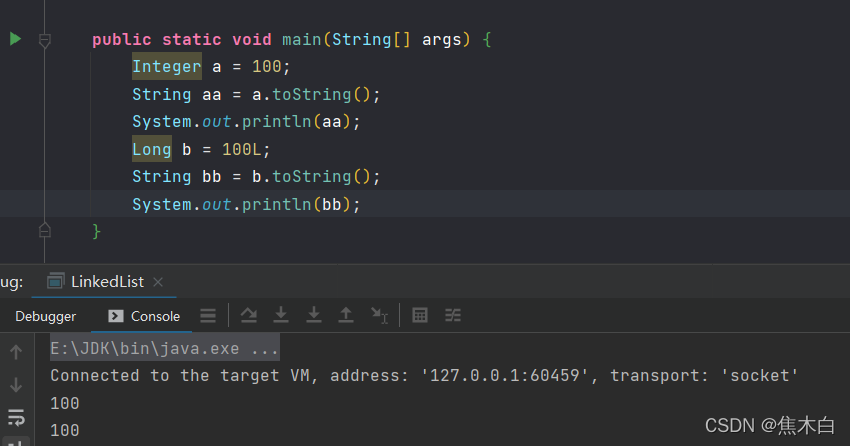The height and width of the screenshot is (446, 850).
Task: Click the down arrow in console sidebar
Action: (16, 384)
